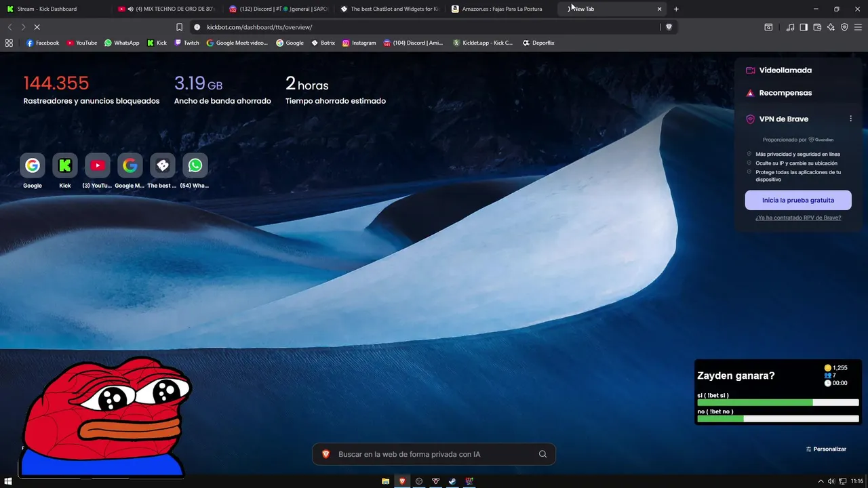Click the VPN de Brave heading

point(783,119)
